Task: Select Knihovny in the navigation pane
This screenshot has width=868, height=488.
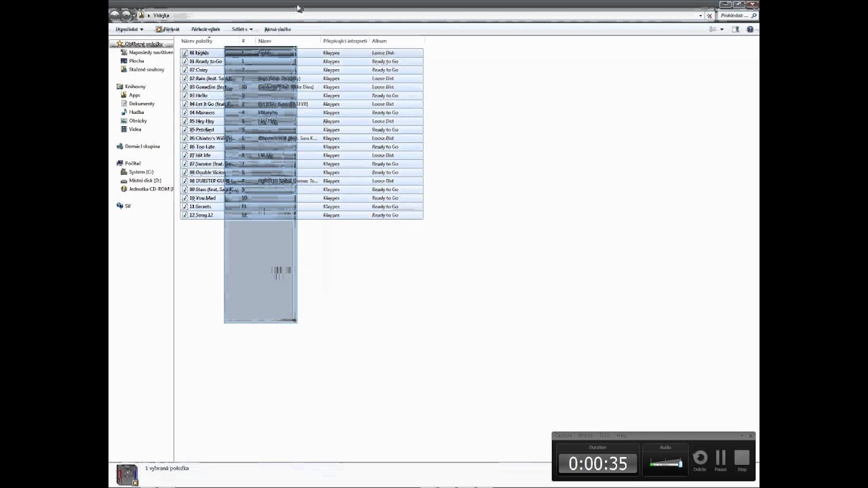Action: point(135,86)
